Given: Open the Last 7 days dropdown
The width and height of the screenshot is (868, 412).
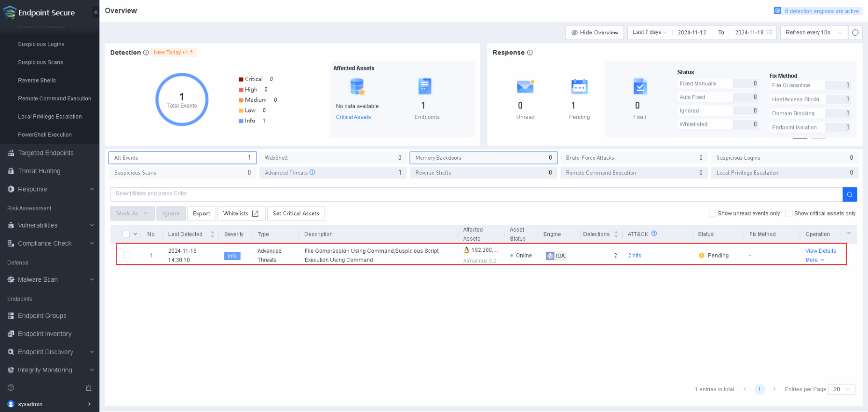Looking at the screenshot, I should [x=649, y=32].
